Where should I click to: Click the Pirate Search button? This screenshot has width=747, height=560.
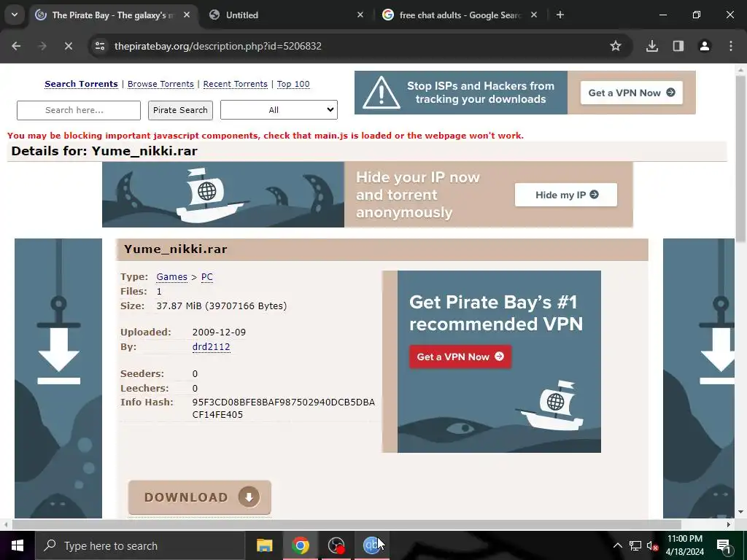180,110
